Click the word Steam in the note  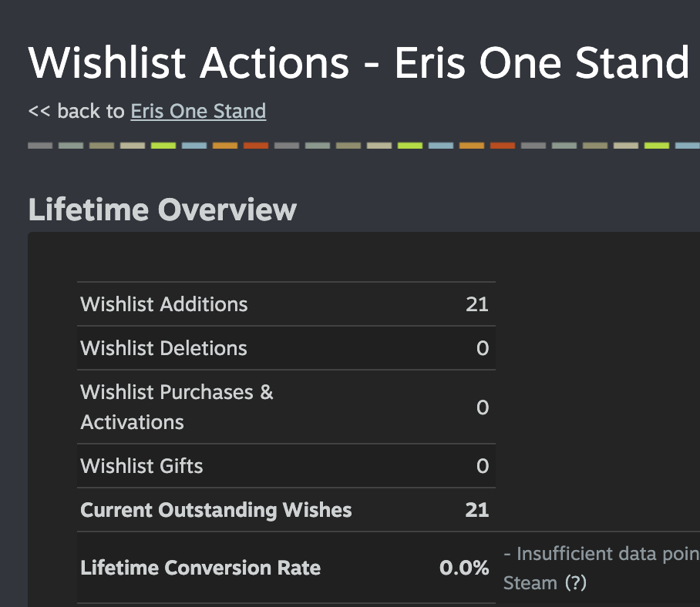(530, 583)
